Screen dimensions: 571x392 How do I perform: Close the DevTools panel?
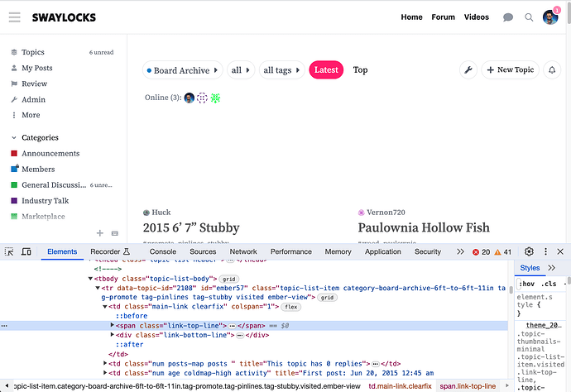pos(560,251)
